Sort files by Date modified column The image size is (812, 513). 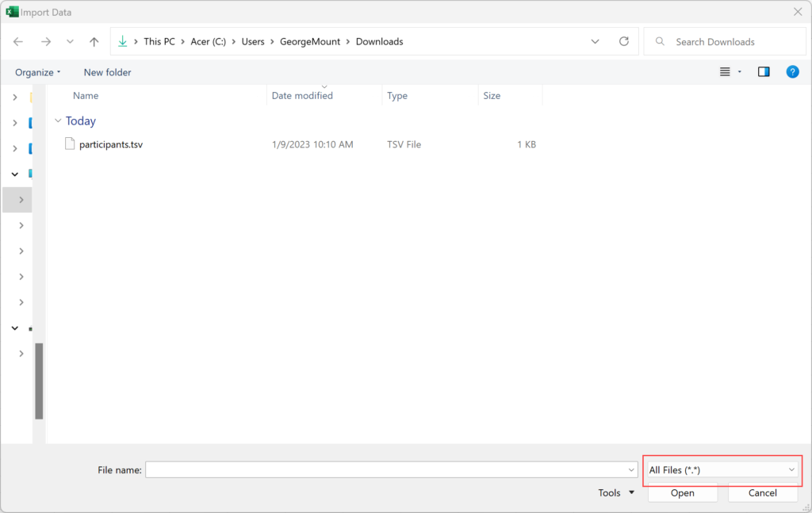pyautogui.click(x=302, y=95)
